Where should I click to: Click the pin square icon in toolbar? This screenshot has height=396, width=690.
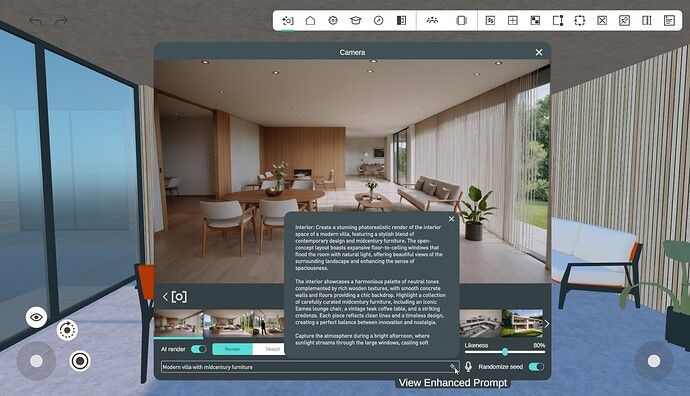tap(624, 21)
